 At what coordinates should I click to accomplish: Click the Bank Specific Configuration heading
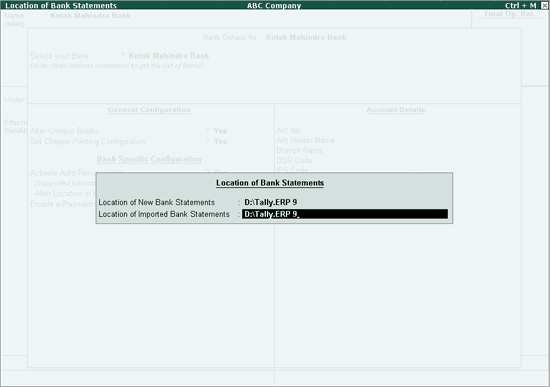[149, 159]
